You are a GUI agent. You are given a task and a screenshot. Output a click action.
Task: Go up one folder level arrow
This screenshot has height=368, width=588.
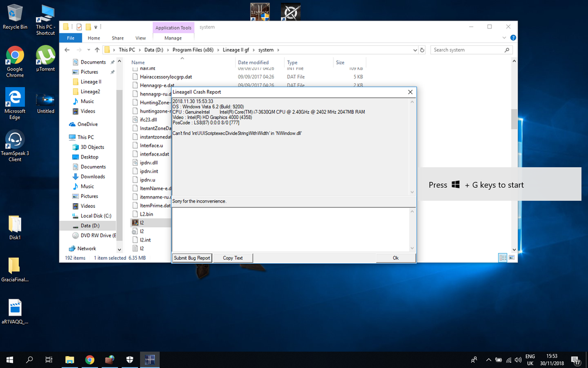tap(97, 50)
